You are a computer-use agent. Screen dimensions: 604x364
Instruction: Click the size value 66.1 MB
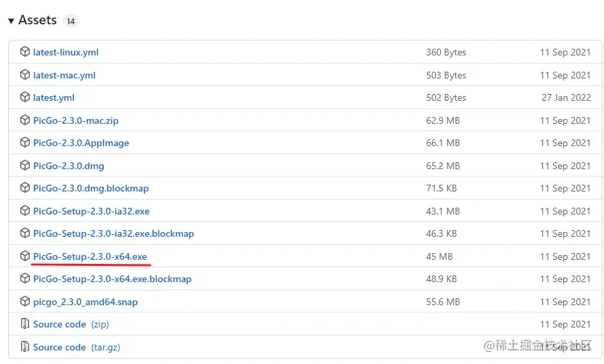click(x=443, y=143)
